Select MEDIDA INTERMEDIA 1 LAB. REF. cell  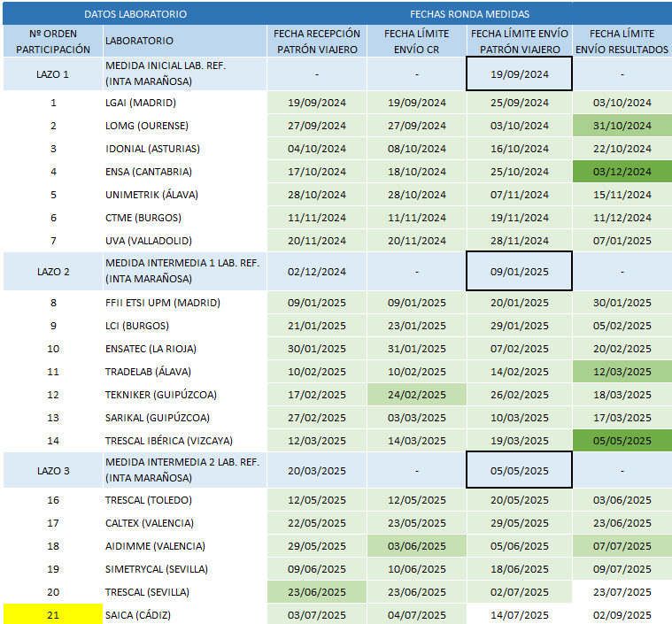pos(185,272)
